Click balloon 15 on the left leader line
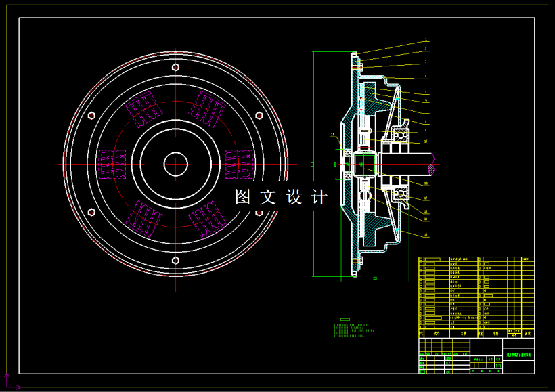 (x=333, y=133)
